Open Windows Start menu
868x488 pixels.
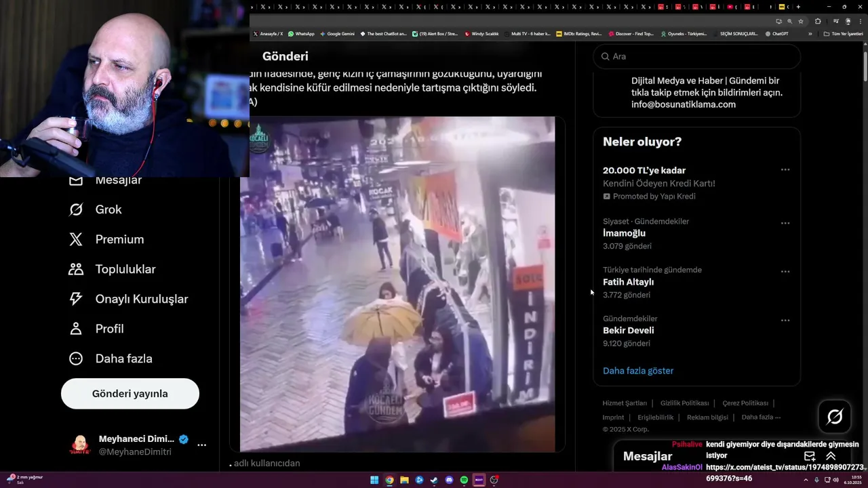[x=374, y=480]
